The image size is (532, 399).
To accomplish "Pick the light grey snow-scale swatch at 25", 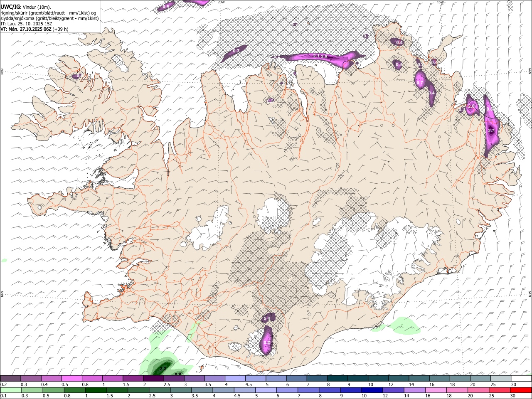I will click(501, 379).
